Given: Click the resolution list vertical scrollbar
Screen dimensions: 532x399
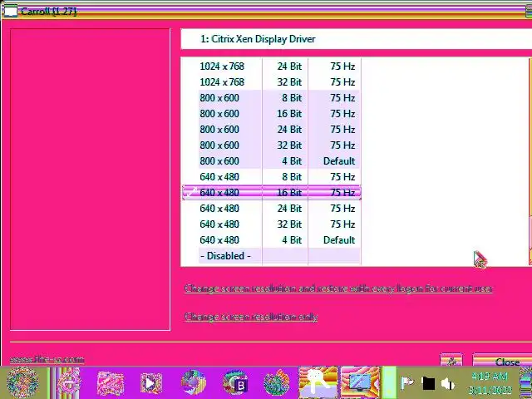Looking at the screenshot, I should [530, 161].
